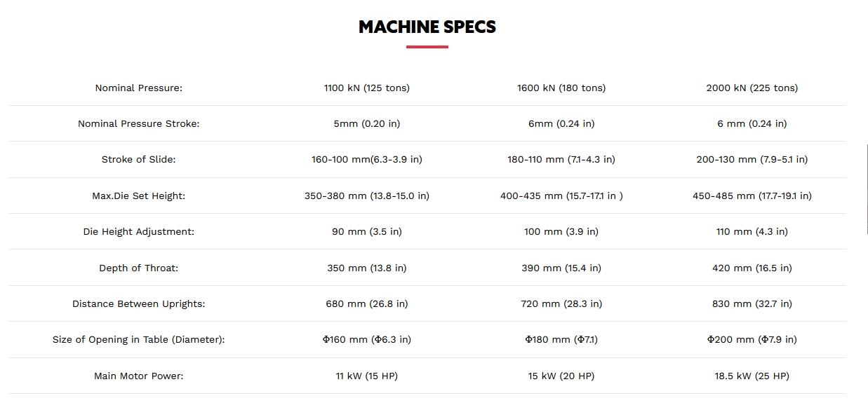Click the 1100 kN (125 tons) value
Screen dimensions: 868x410
click(x=367, y=88)
